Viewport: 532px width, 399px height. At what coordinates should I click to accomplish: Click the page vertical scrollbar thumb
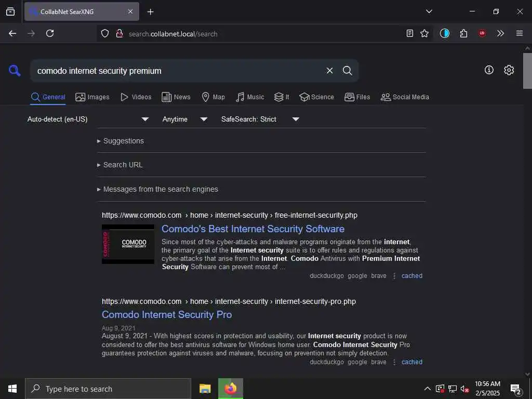pyautogui.click(x=527, y=71)
